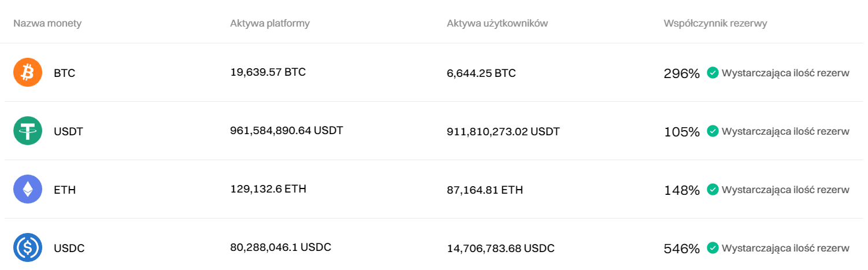Click green checkmark in USDC row
The width and height of the screenshot is (868, 270).
pyautogui.click(x=713, y=248)
